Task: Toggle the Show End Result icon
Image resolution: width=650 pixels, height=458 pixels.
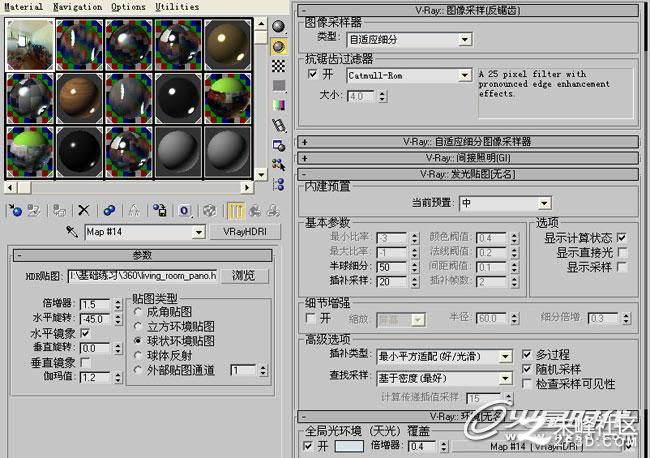Action: pos(236,211)
